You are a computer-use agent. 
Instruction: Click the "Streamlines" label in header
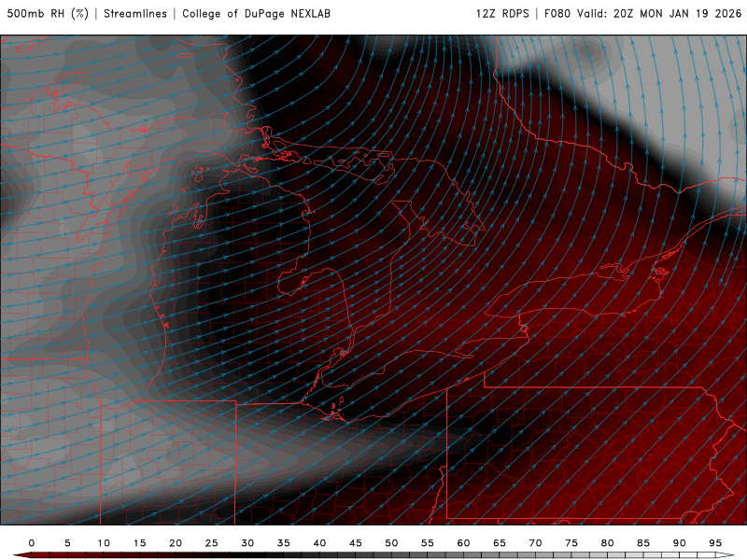coord(135,14)
